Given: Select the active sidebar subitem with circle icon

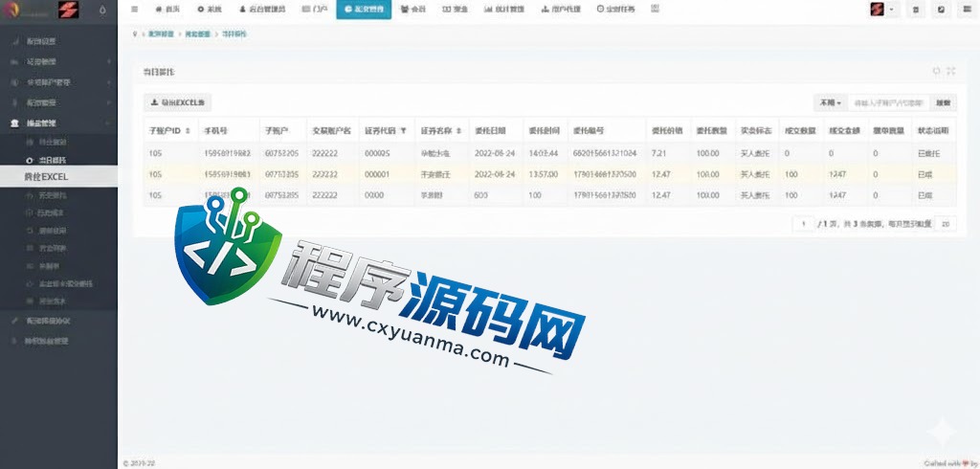Looking at the screenshot, I should pos(58,160).
